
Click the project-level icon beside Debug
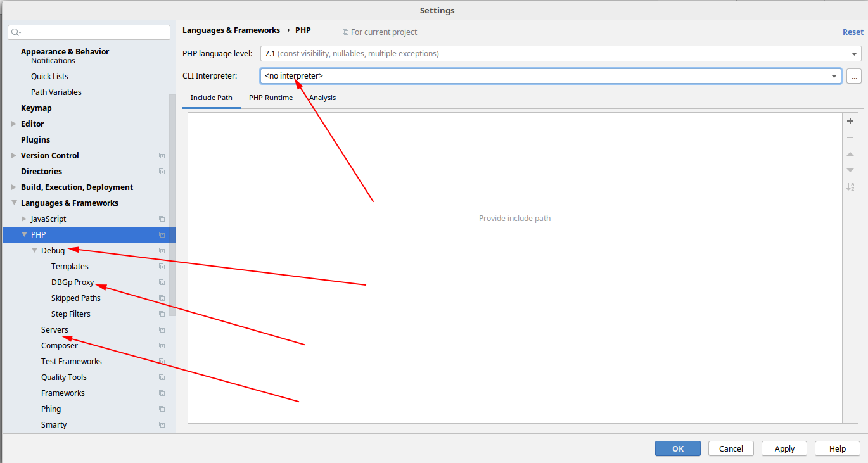click(x=162, y=251)
